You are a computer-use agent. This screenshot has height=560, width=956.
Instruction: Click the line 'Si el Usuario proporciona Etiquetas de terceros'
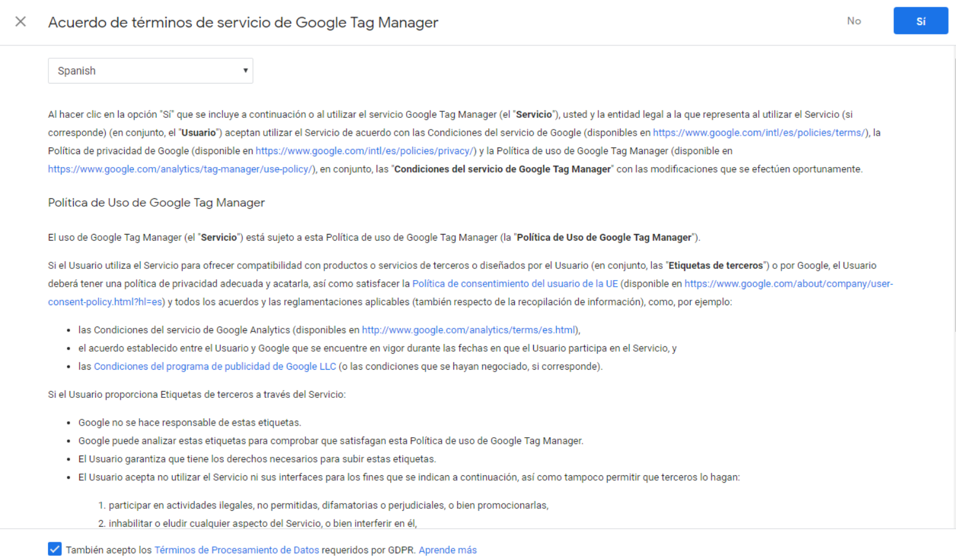click(x=197, y=394)
